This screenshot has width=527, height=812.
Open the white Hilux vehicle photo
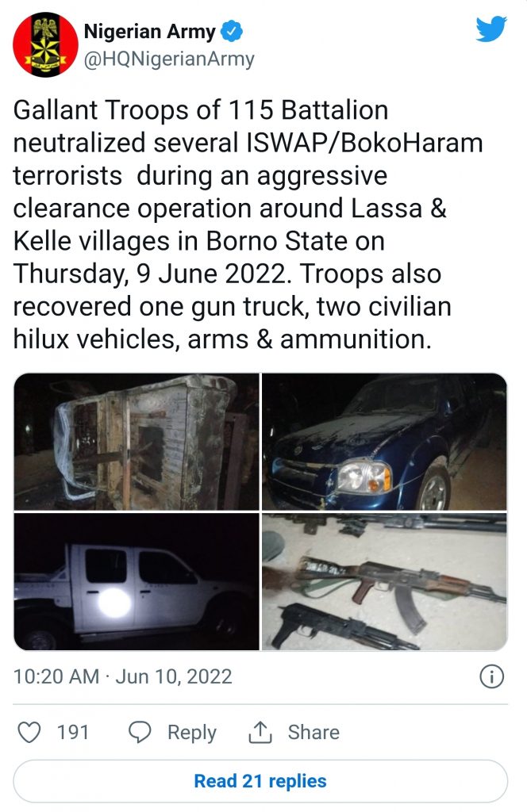(137, 581)
